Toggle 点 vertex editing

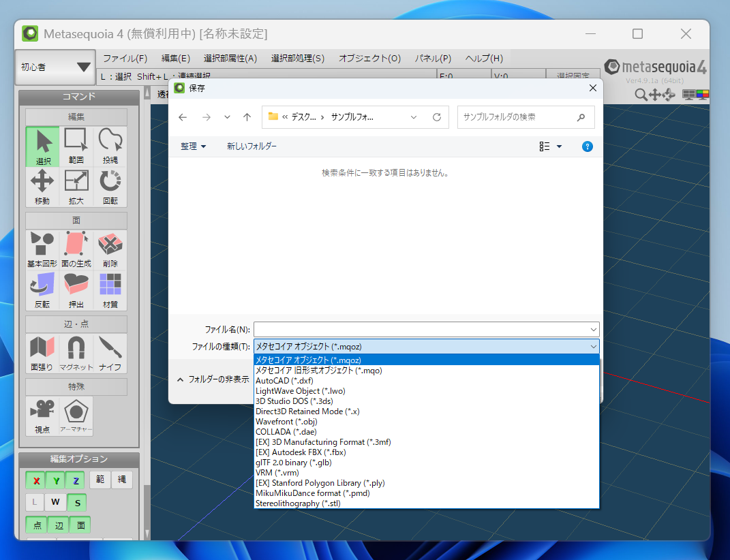click(x=37, y=525)
